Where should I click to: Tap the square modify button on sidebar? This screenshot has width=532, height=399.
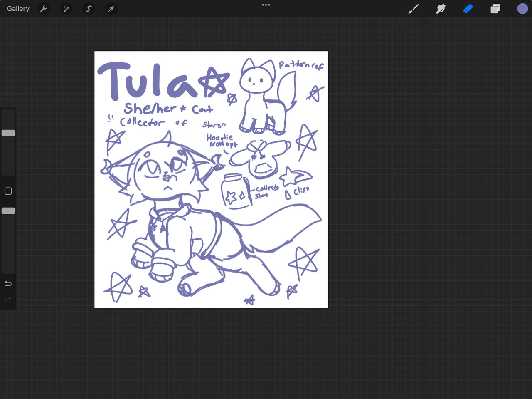(8, 191)
